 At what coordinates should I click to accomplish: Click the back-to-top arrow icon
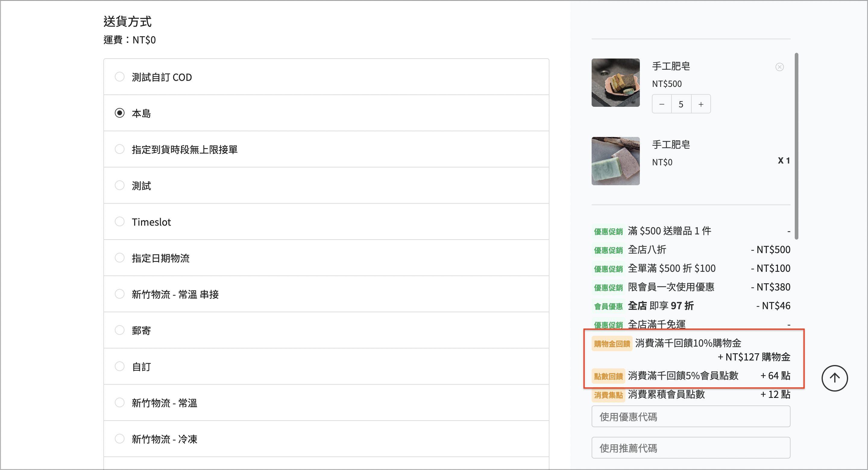pos(835,378)
